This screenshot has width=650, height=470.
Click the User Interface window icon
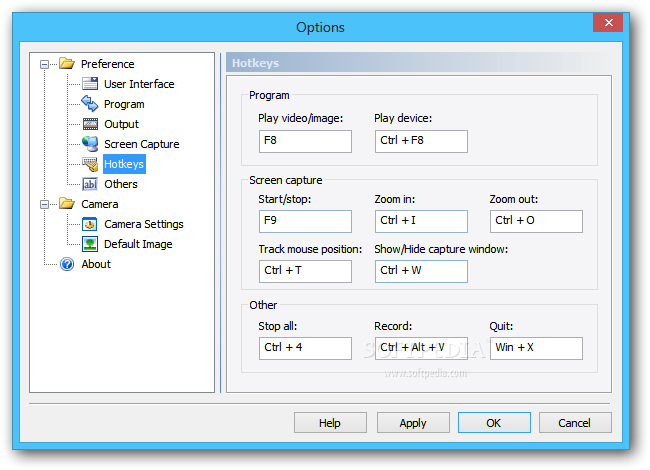pos(90,84)
